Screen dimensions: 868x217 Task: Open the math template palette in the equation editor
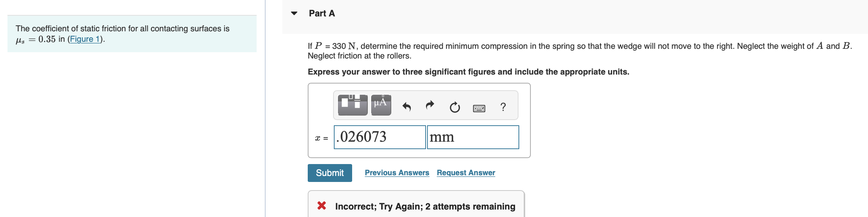[352, 105]
